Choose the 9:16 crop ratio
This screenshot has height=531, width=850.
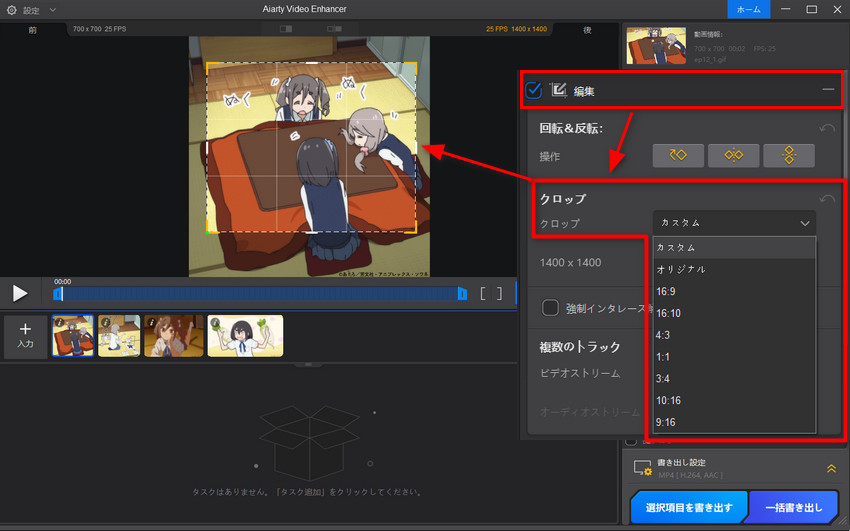click(x=734, y=422)
